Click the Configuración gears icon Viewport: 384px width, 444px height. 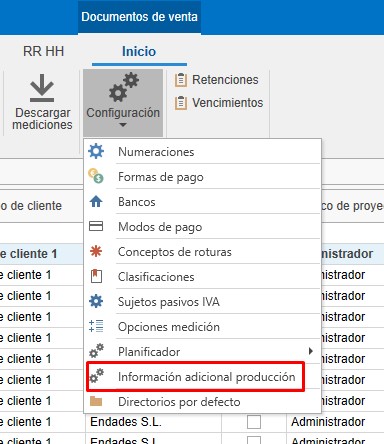click(x=124, y=87)
